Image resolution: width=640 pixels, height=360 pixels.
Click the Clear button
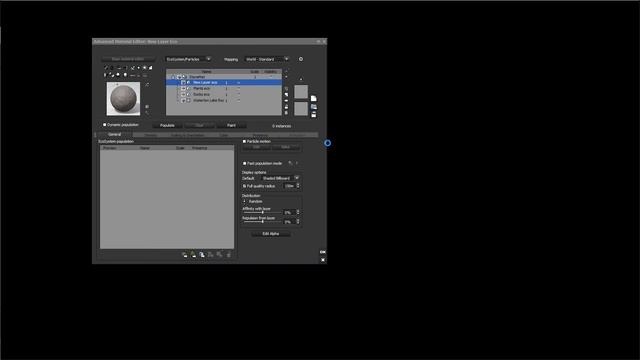coord(199,126)
